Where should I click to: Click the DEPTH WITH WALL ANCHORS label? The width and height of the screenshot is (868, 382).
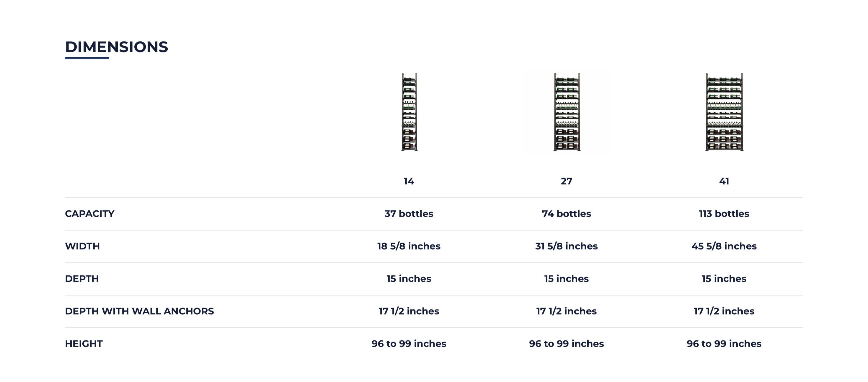click(139, 311)
